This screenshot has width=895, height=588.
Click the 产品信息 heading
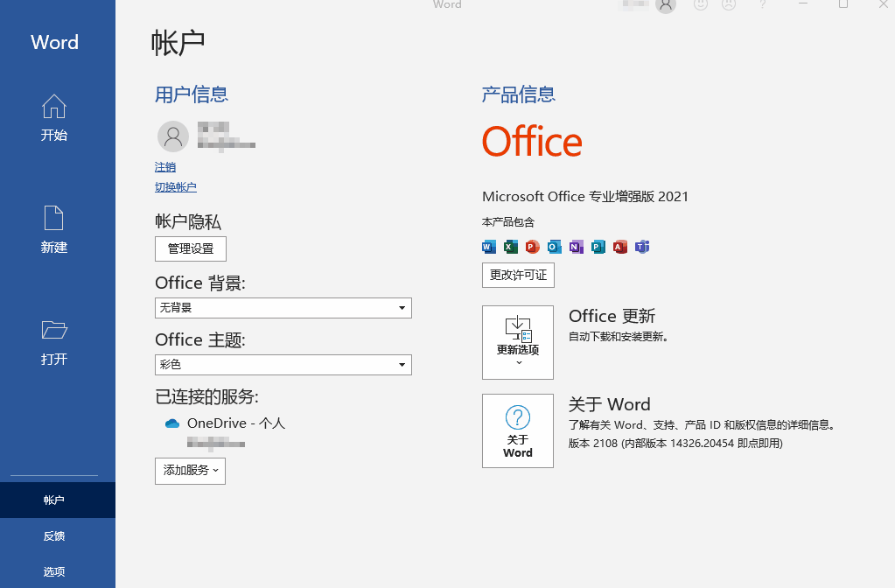[518, 94]
